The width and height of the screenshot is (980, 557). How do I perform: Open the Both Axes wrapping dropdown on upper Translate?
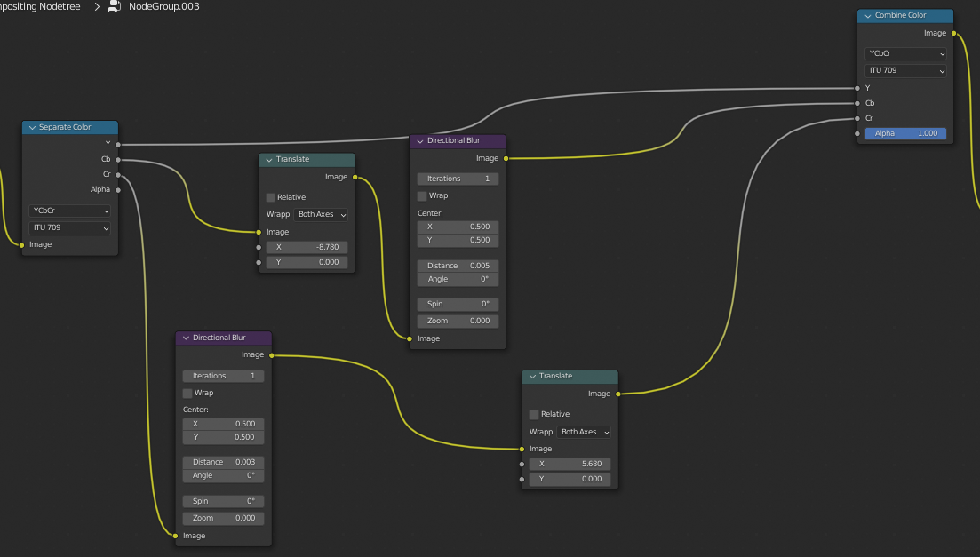[x=320, y=214]
